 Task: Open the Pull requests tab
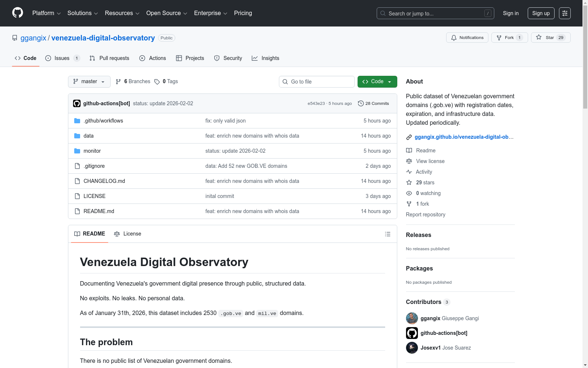click(110, 58)
